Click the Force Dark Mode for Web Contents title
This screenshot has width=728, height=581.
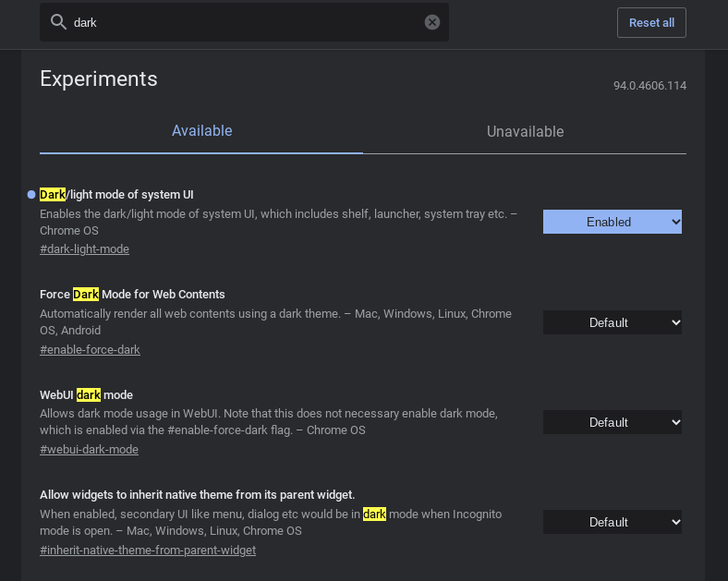132,295
